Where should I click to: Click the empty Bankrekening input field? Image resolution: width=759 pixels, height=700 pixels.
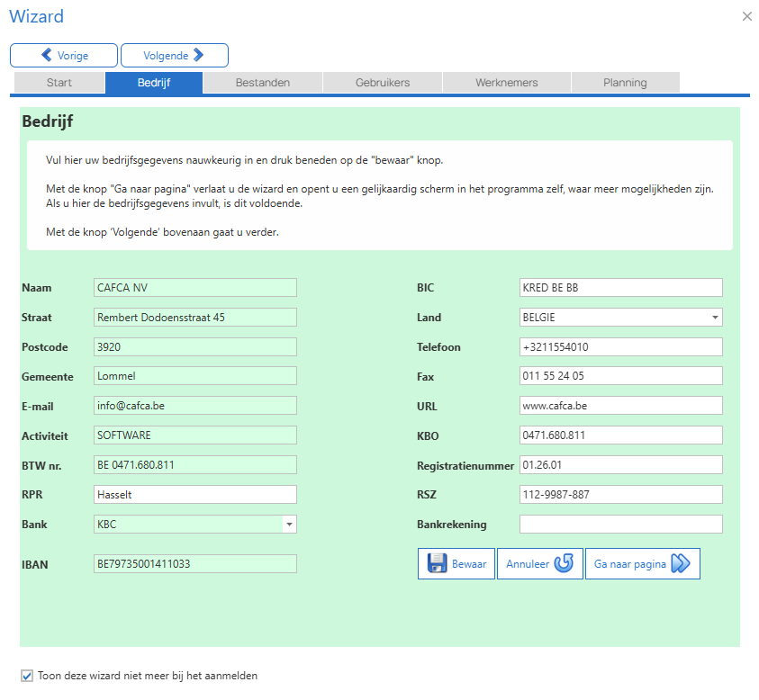(x=621, y=525)
